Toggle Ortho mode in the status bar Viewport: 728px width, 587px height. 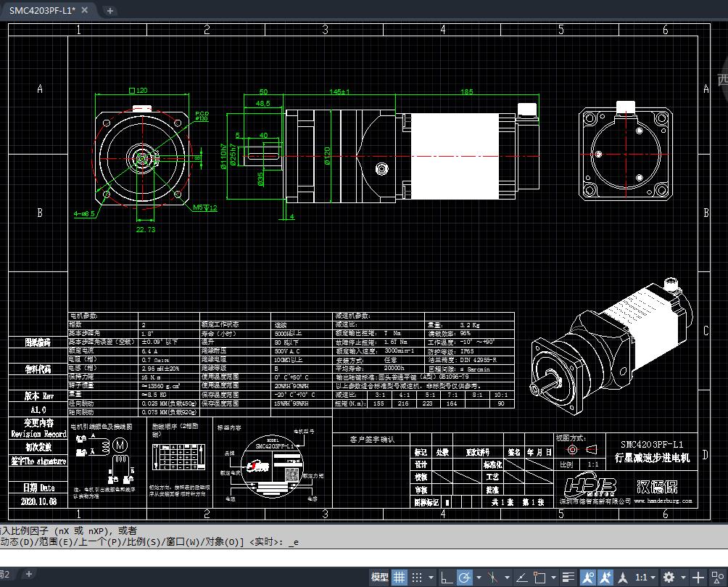pos(447,578)
